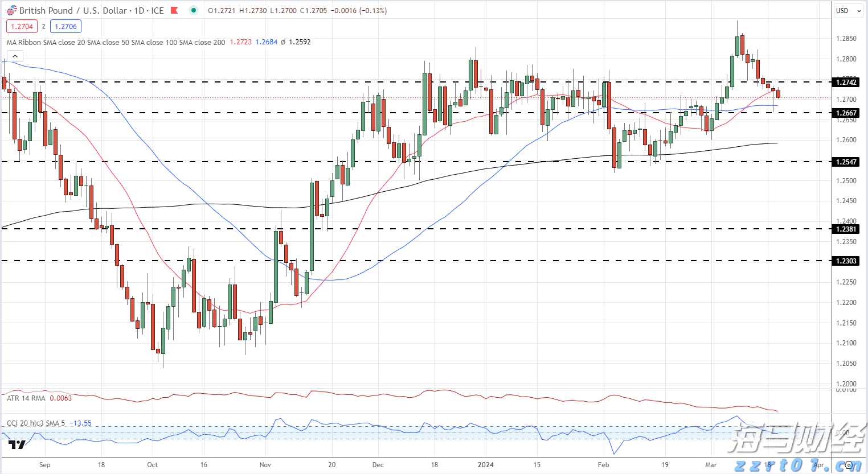Click the 1.2547 horizontal line price label
This screenshot has height=474, width=868.
tap(846, 162)
